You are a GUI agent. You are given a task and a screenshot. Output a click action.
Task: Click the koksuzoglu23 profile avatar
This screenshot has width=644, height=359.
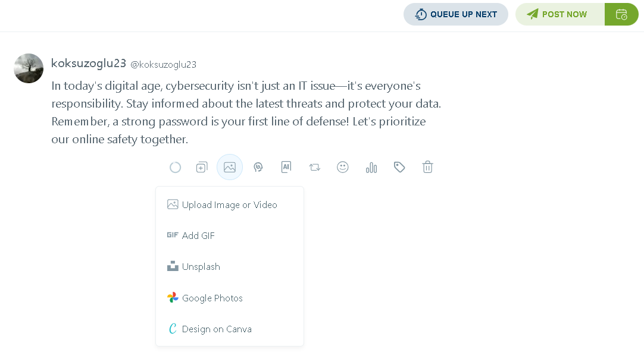coord(29,68)
